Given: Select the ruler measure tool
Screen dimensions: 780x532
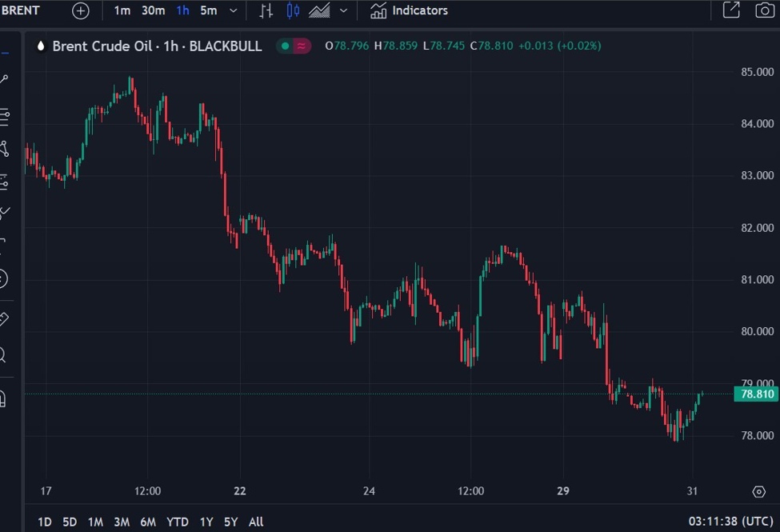Looking at the screenshot, I should (x=3, y=319).
